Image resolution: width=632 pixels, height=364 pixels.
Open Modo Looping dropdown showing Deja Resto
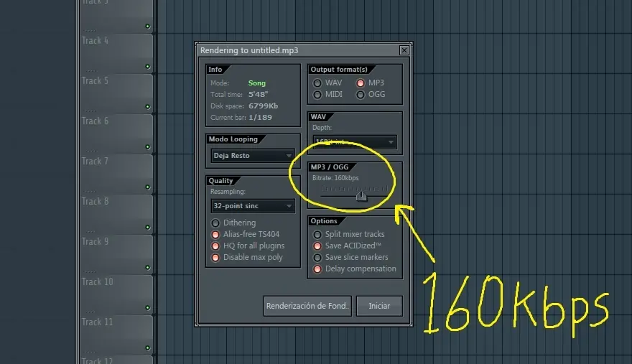253,156
